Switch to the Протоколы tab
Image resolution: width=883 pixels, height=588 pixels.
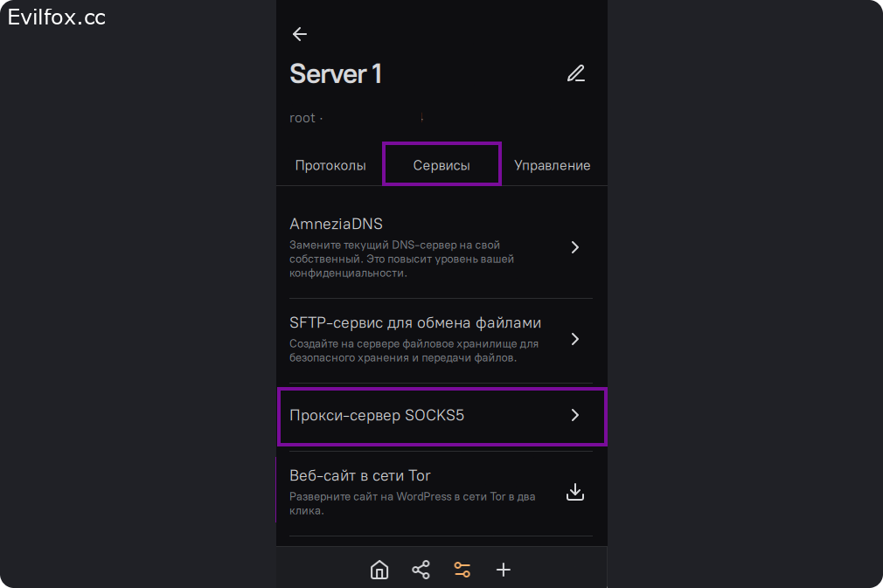330,165
